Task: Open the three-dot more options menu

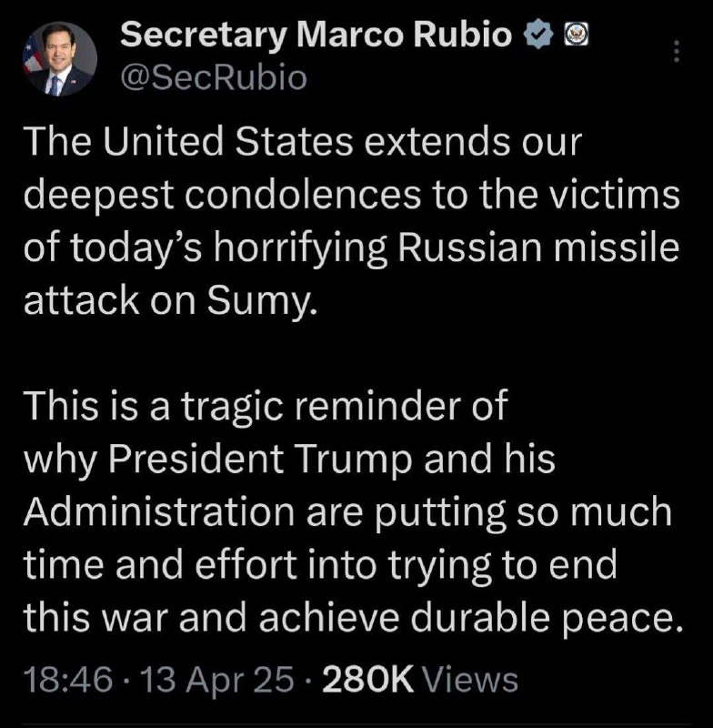Action: 675,53
